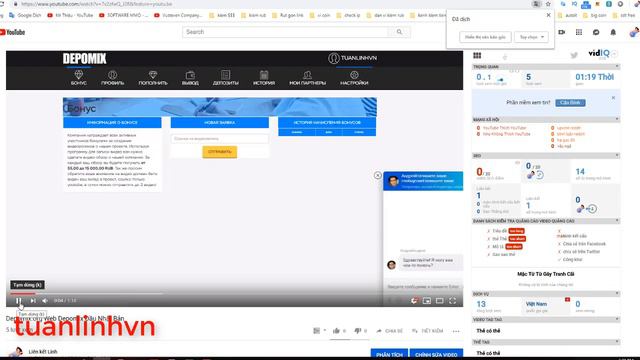Bookmark page with star icon
The width and height of the screenshot is (640, 360).
548,4
